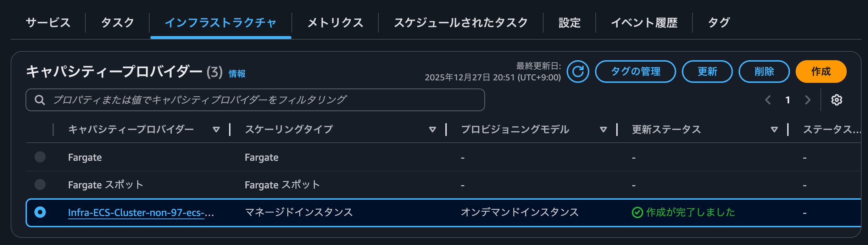Open table display preferences gear
The image size is (868, 245).
837,100
